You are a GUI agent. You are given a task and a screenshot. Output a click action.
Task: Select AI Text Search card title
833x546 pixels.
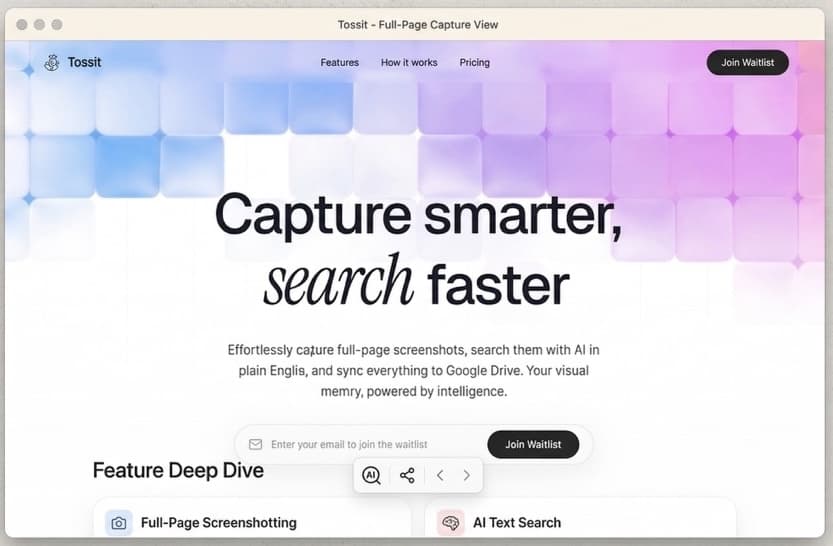tap(517, 523)
